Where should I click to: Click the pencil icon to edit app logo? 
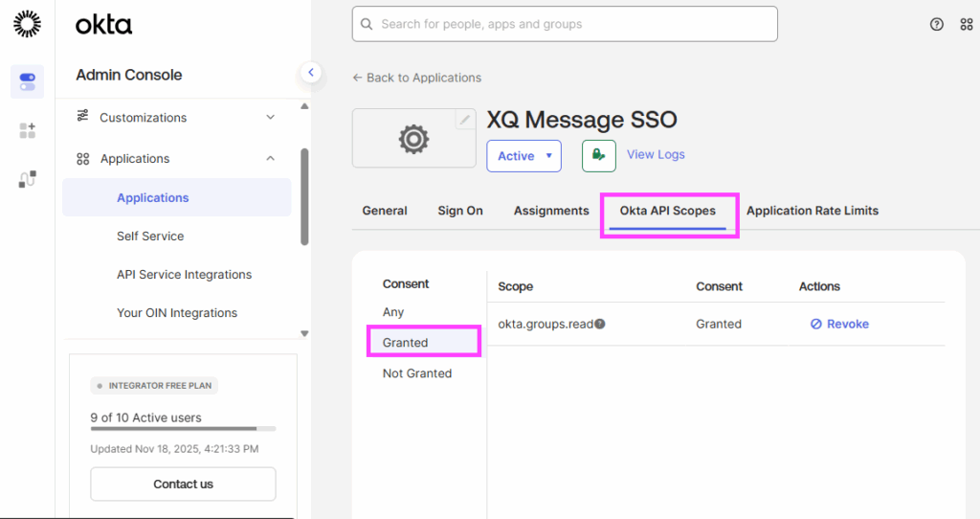465,120
